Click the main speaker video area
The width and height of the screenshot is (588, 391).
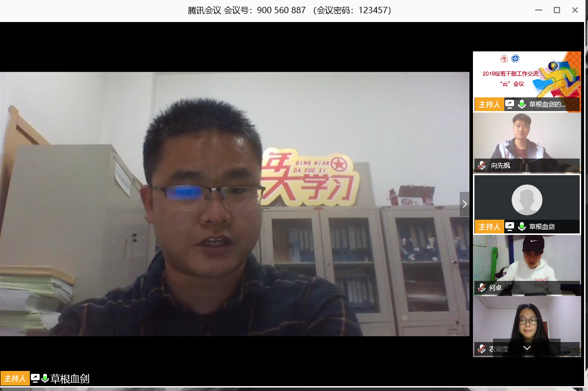click(x=235, y=204)
